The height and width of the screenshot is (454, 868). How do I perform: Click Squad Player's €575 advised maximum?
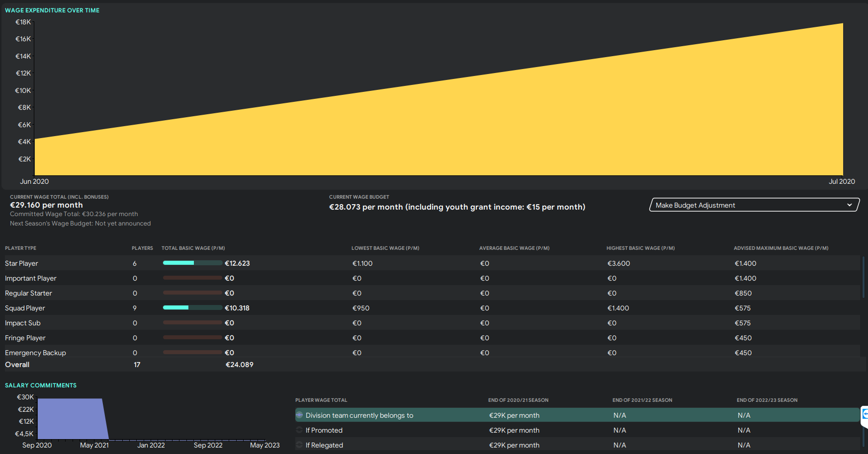(743, 308)
